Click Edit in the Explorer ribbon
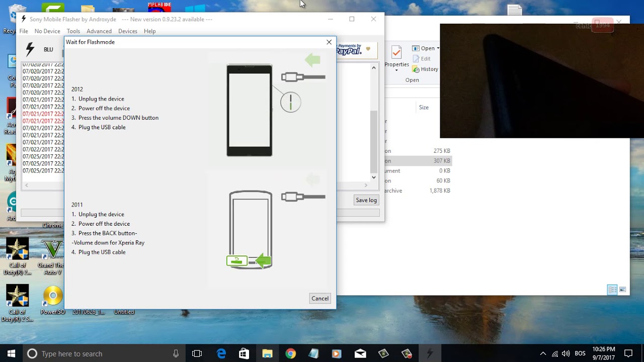 (421, 59)
